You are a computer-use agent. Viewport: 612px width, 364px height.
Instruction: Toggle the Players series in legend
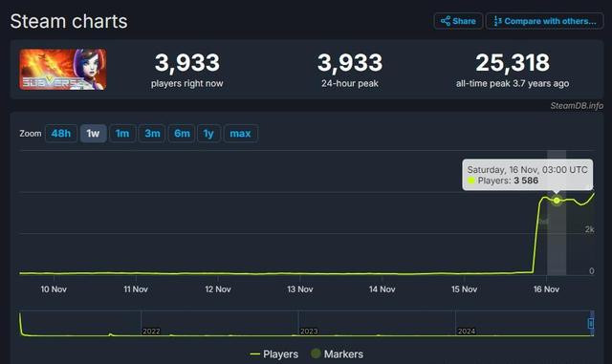[x=274, y=354]
